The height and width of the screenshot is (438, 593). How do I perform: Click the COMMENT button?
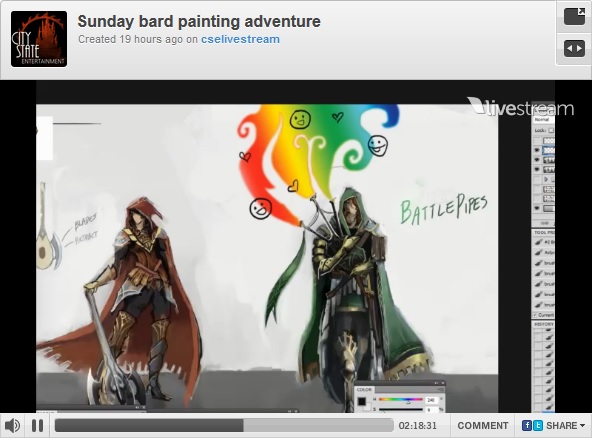coord(483,426)
